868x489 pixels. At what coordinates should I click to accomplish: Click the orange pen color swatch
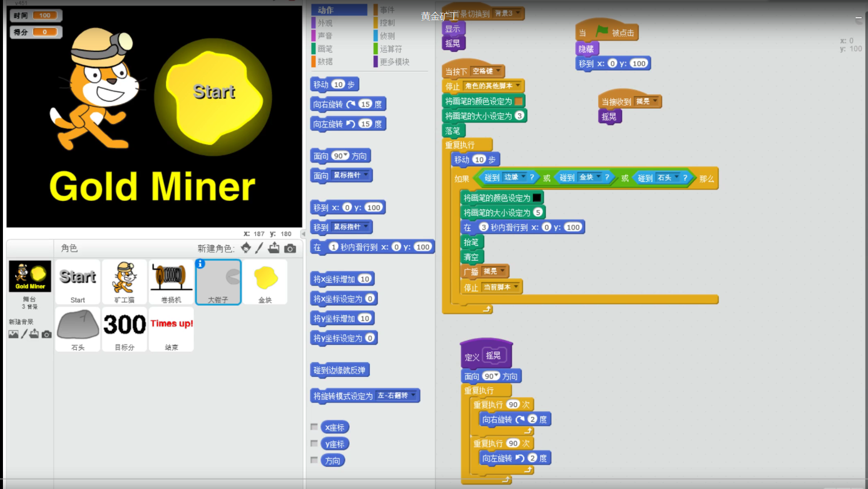[518, 101]
